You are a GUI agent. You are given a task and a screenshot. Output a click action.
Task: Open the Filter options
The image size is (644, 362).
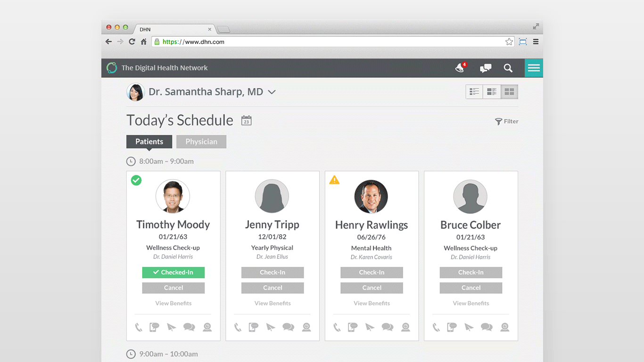pyautogui.click(x=507, y=122)
